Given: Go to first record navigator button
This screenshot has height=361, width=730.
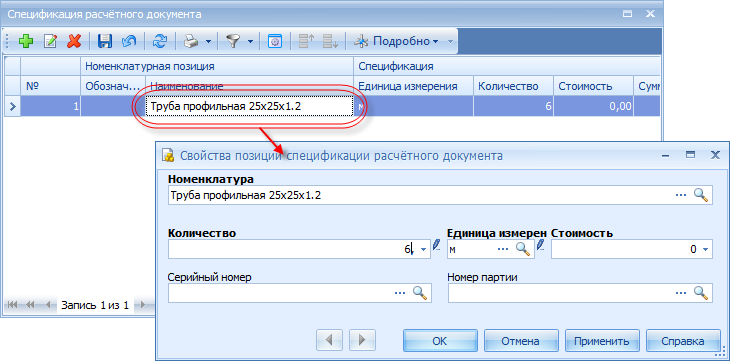Looking at the screenshot, I should [13, 305].
